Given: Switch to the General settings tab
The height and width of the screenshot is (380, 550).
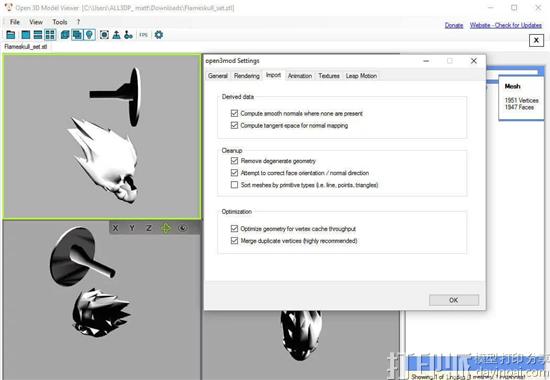Looking at the screenshot, I should pyautogui.click(x=218, y=76).
